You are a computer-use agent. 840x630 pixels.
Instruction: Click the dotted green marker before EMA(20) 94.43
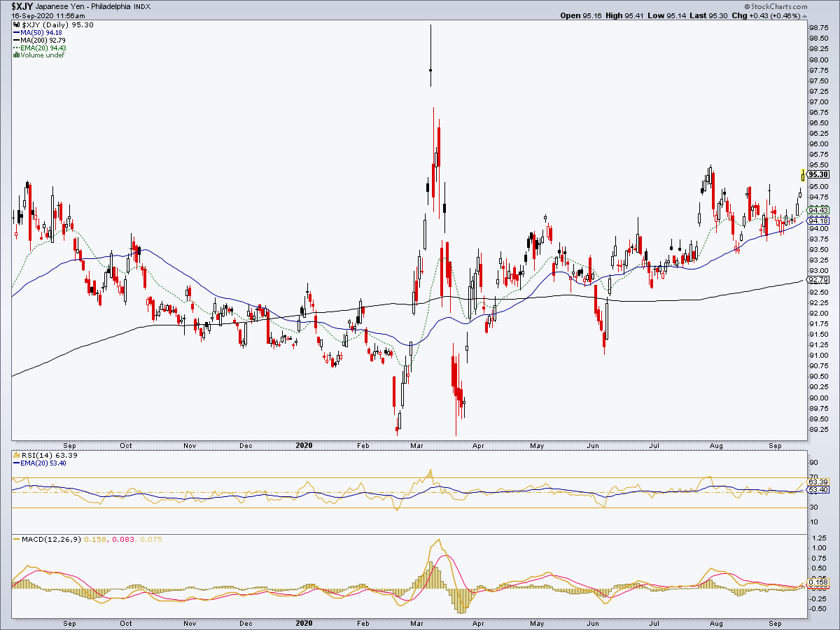click(x=15, y=48)
